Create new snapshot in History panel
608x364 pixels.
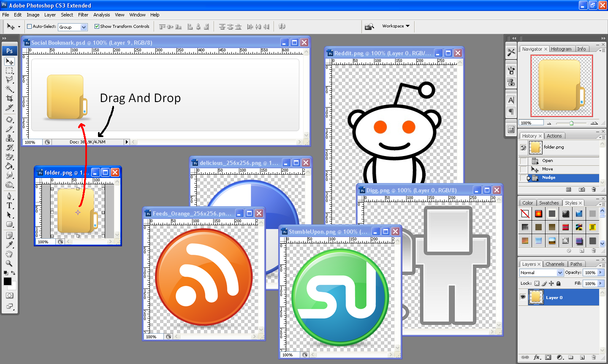(582, 190)
